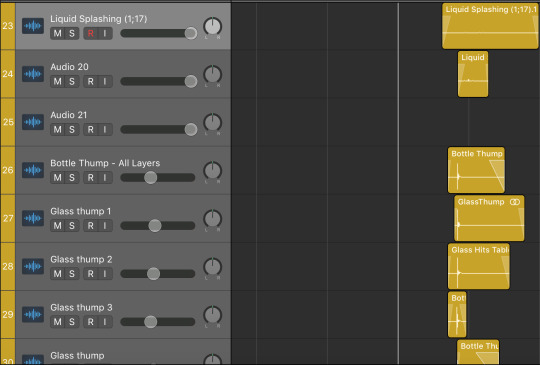The height and width of the screenshot is (365, 540).
Task: Click the loop icon on GlassThump region
Action: tap(515, 202)
